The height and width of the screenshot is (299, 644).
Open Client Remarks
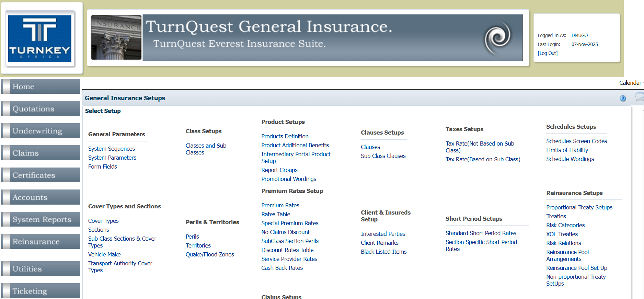pyautogui.click(x=379, y=243)
